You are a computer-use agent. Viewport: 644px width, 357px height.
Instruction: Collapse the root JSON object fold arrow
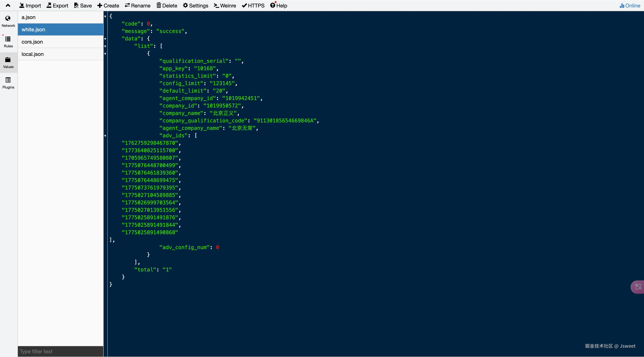coord(105,17)
